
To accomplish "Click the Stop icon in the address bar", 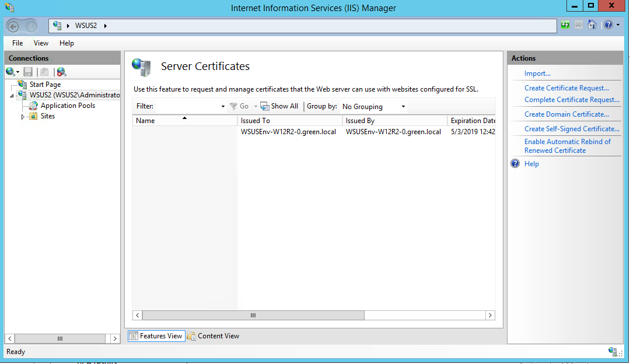I will (x=579, y=25).
